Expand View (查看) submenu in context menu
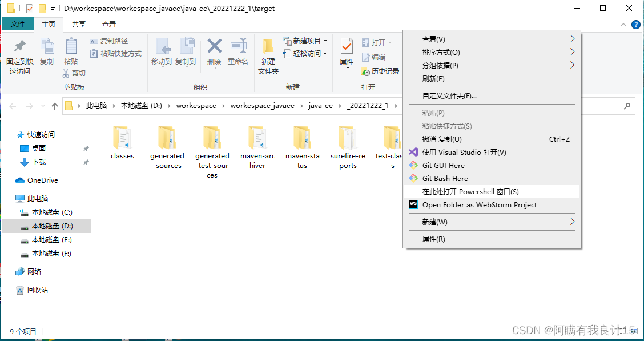Viewport: 644px width, 341px height. point(492,39)
